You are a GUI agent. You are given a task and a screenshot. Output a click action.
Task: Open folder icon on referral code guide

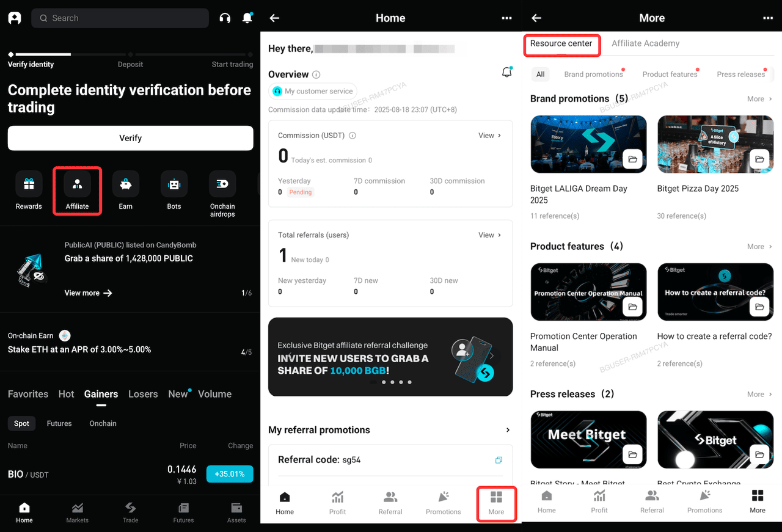click(760, 307)
